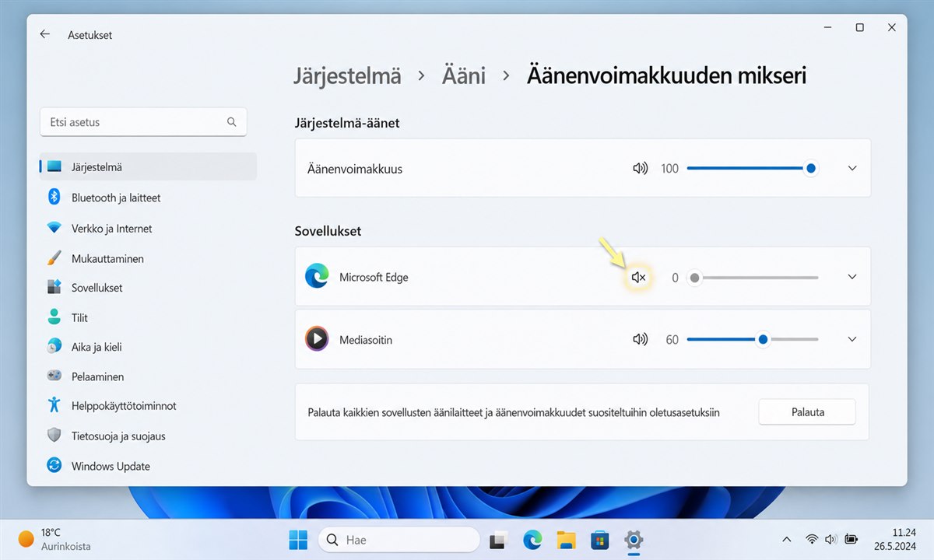Click the Tilit person icon
This screenshot has height=560, width=934.
pyautogui.click(x=54, y=317)
